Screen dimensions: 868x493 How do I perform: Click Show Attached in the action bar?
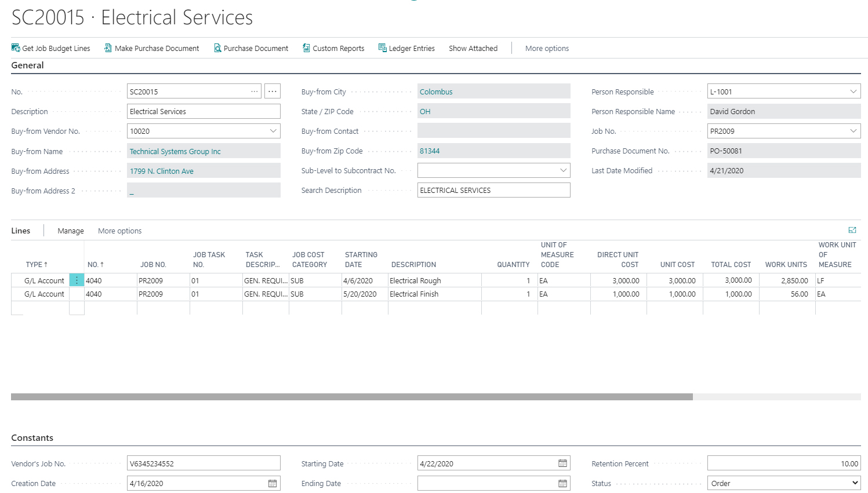coord(473,48)
